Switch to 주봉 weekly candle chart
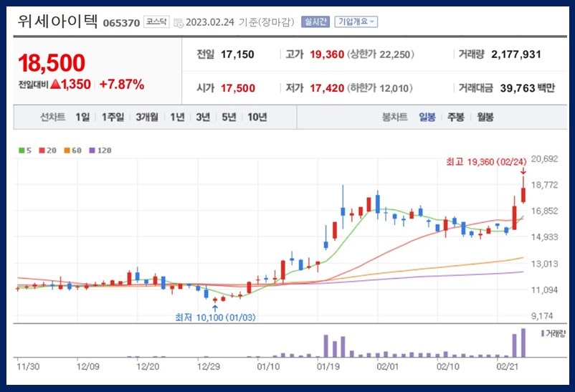This screenshot has width=575, height=392. 456,117
